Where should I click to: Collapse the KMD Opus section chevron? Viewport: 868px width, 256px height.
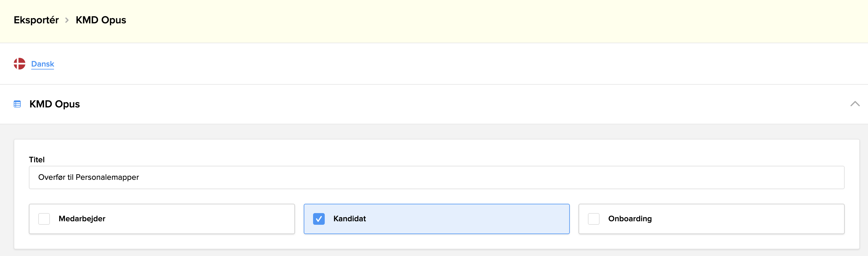point(855,104)
